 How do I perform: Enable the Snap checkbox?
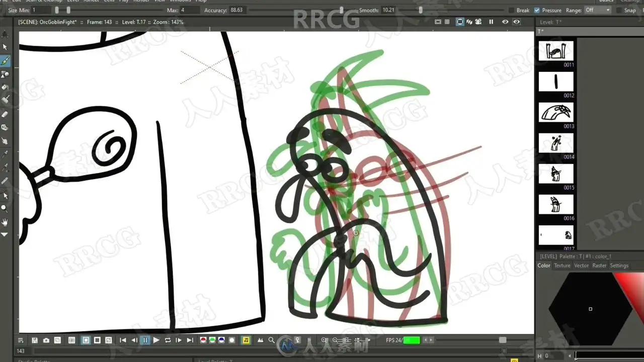pyautogui.click(x=619, y=10)
